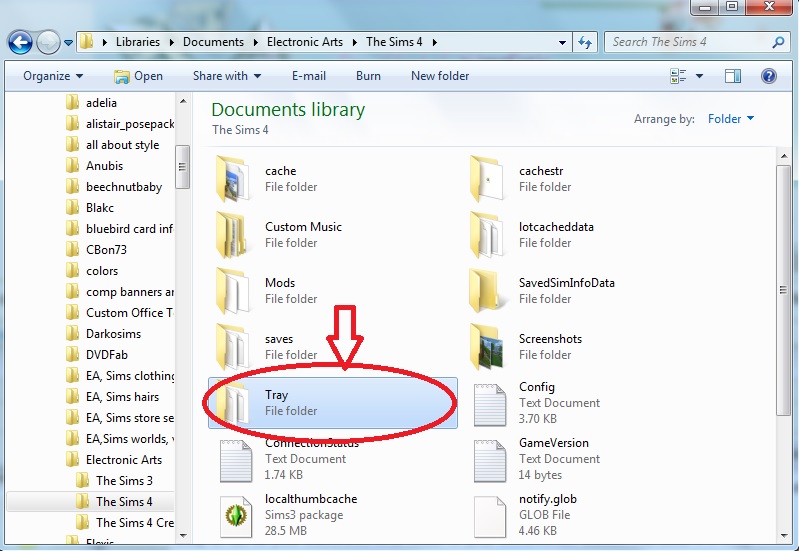This screenshot has height=551, width=799.
Task: Select the lotcacheddata folder icon
Action: [487, 235]
